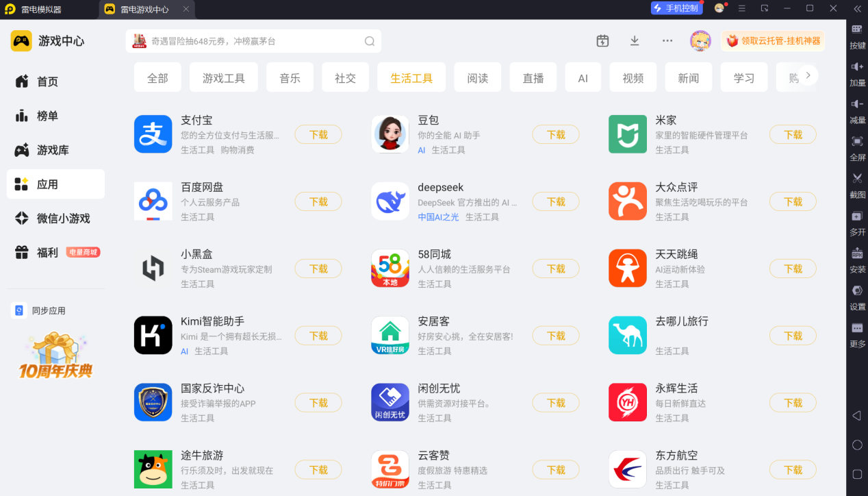Take a screenshot with 截图 tool

point(857,186)
